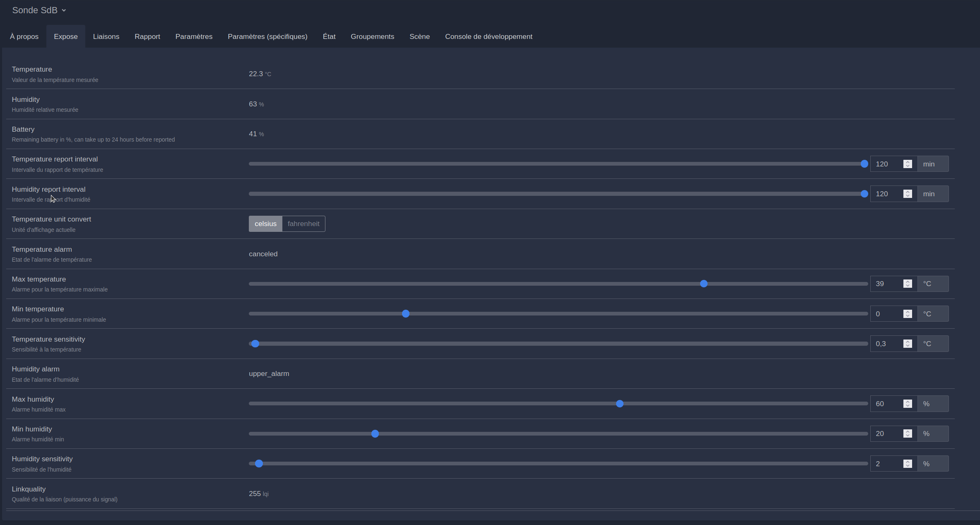Screen dimensions: 980x525
Task: Select the celsius unit option
Action: coord(265,224)
